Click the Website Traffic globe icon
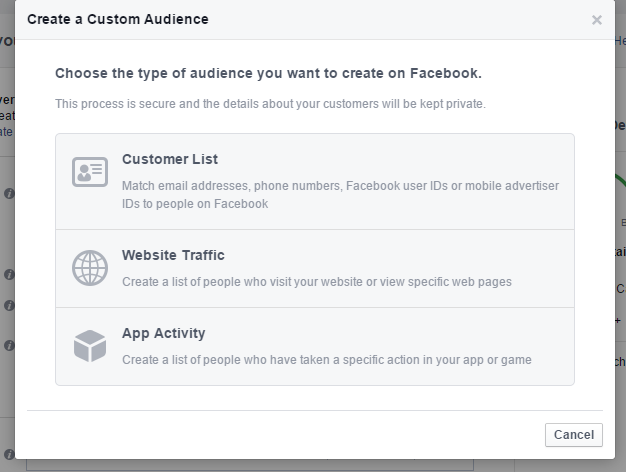 [90, 268]
